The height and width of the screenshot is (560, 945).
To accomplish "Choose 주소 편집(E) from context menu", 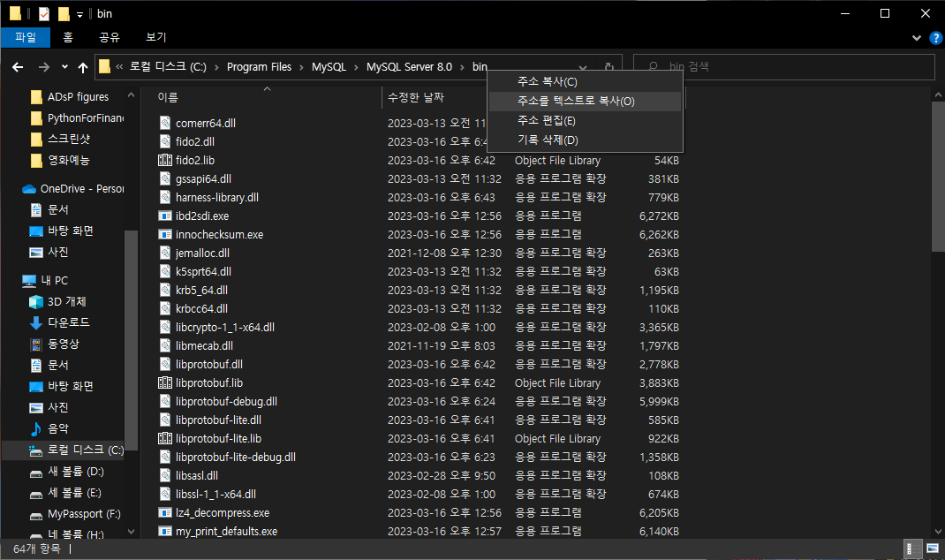I will [585, 120].
